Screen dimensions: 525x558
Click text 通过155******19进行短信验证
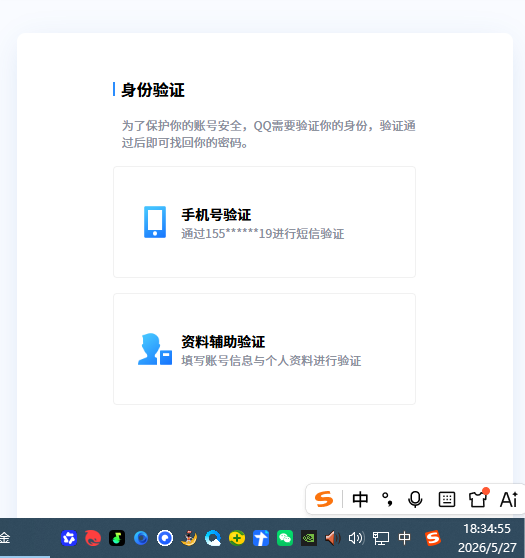tap(263, 234)
